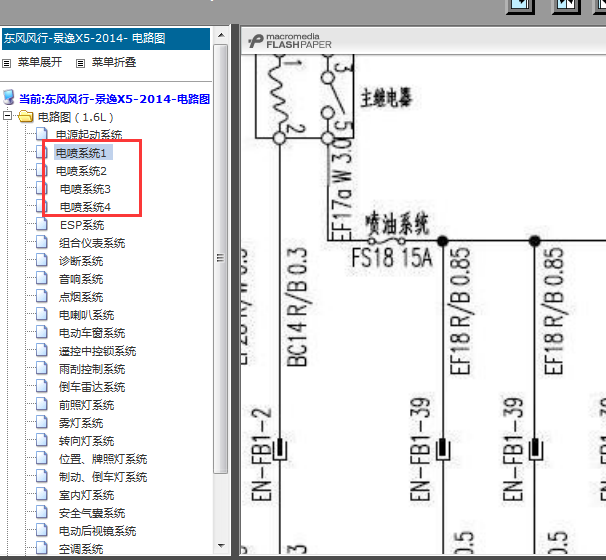Click the icon left of 菜单折叠
This screenshot has width=606, height=560.
(80, 63)
